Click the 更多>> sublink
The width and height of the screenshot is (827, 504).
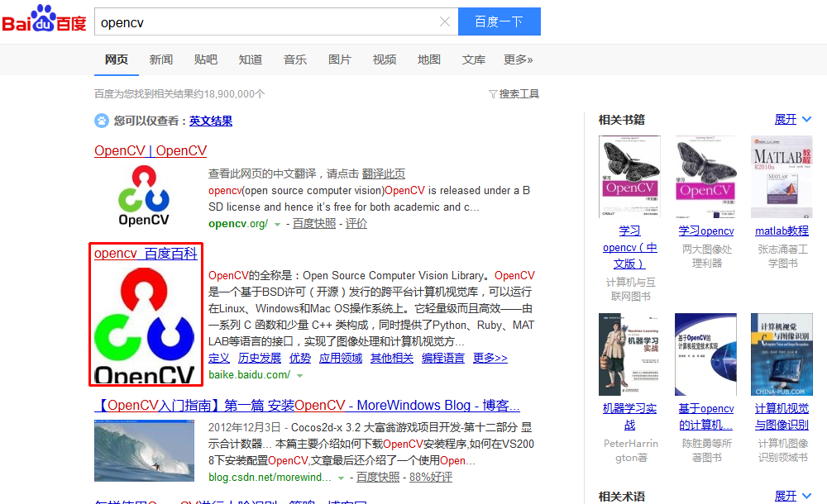490,358
